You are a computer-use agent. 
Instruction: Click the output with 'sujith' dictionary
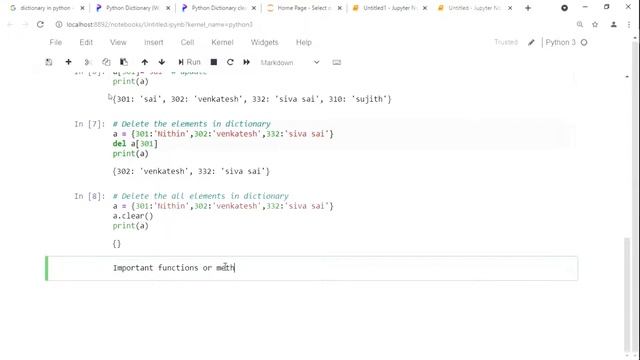[x=252, y=99]
